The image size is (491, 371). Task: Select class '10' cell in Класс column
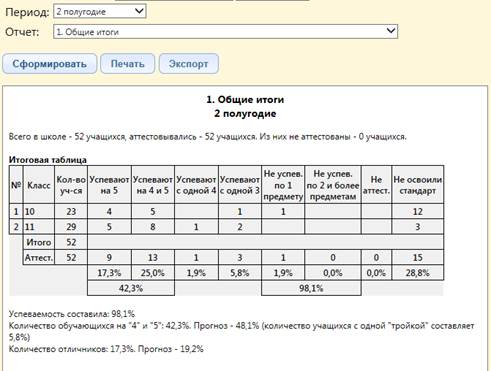point(39,211)
